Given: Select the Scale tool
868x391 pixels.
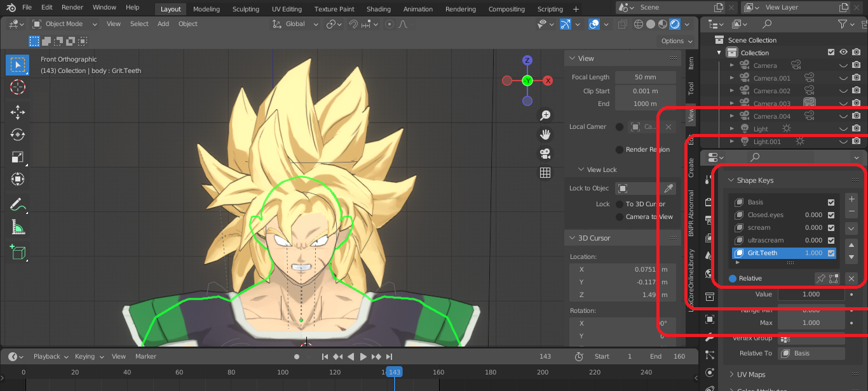Looking at the screenshot, I should pos(18,157).
